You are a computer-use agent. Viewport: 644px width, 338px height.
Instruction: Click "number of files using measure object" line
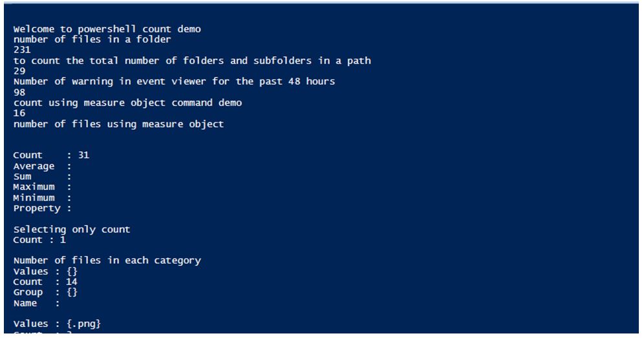[x=118, y=124]
